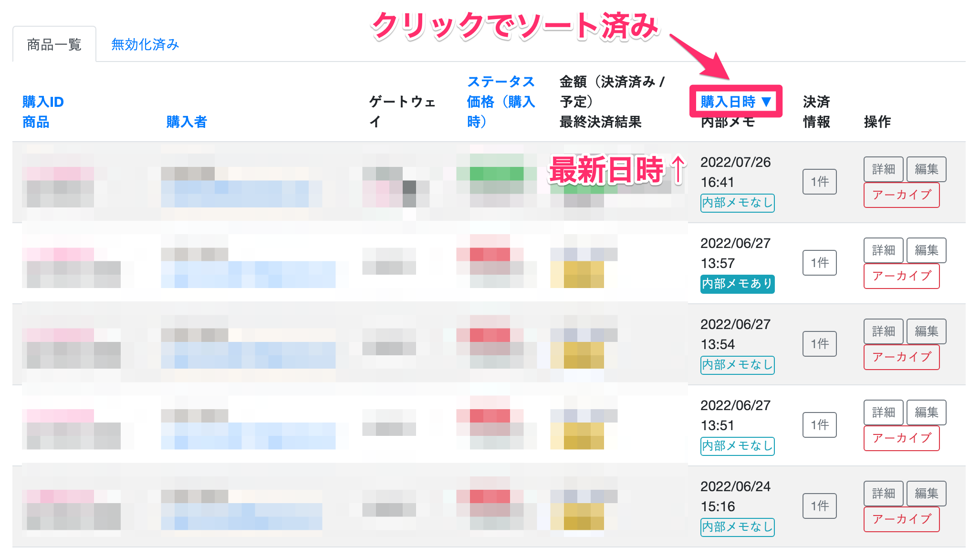Image resolution: width=980 pixels, height=557 pixels.
Task: Archive the 2022/06/24 15:16 purchase
Action: (901, 519)
